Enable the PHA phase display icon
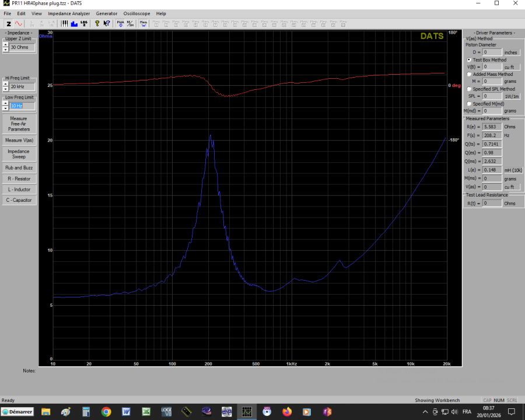Image resolution: width=525 pixels, height=420 pixels. coord(120,23)
